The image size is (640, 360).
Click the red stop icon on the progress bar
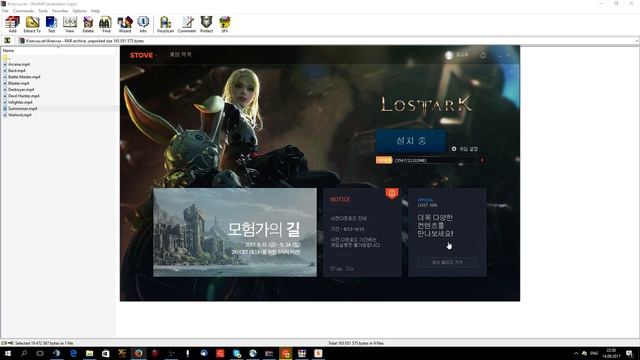click(x=482, y=160)
